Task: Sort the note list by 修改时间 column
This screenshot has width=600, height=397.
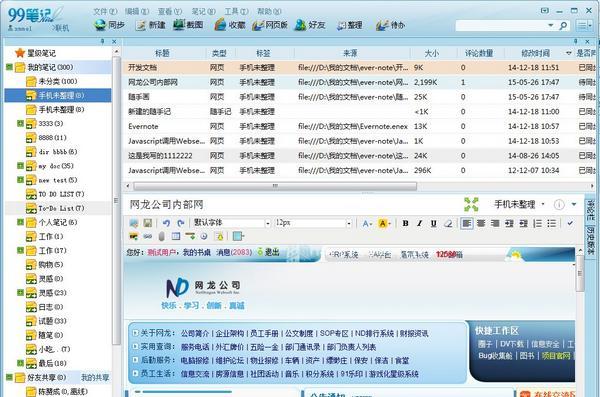Action: tap(535, 53)
